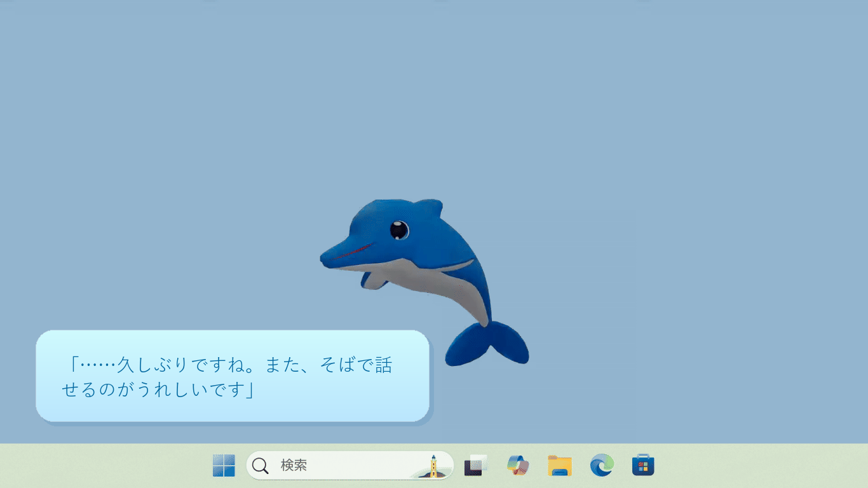The width and height of the screenshot is (868, 488).
Task: Open File Explorer from the taskbar
Action: click(x=560, y=466)
